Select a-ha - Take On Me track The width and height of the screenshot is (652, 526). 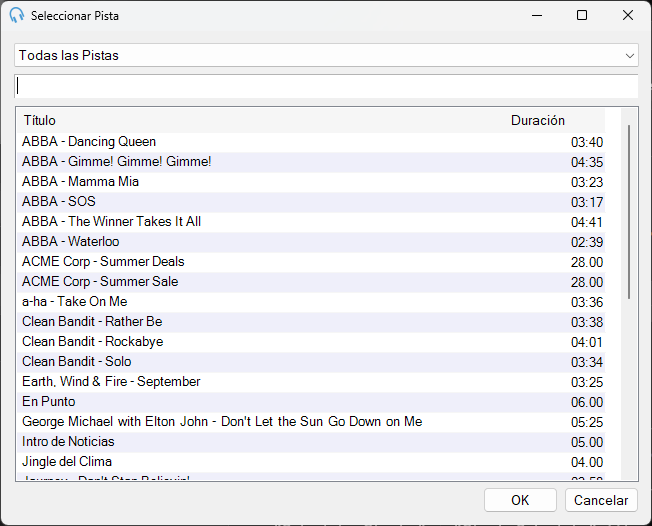[x=312, y=302]
